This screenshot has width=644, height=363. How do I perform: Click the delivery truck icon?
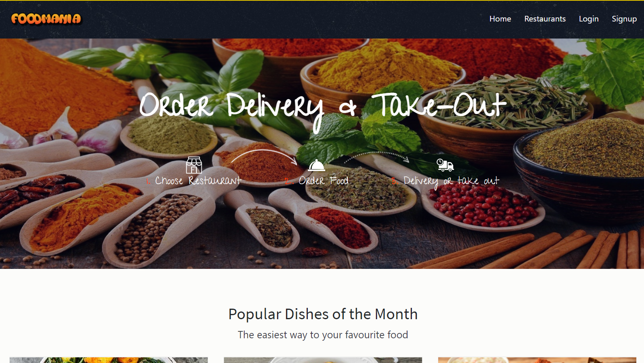[x=445, y=165]
